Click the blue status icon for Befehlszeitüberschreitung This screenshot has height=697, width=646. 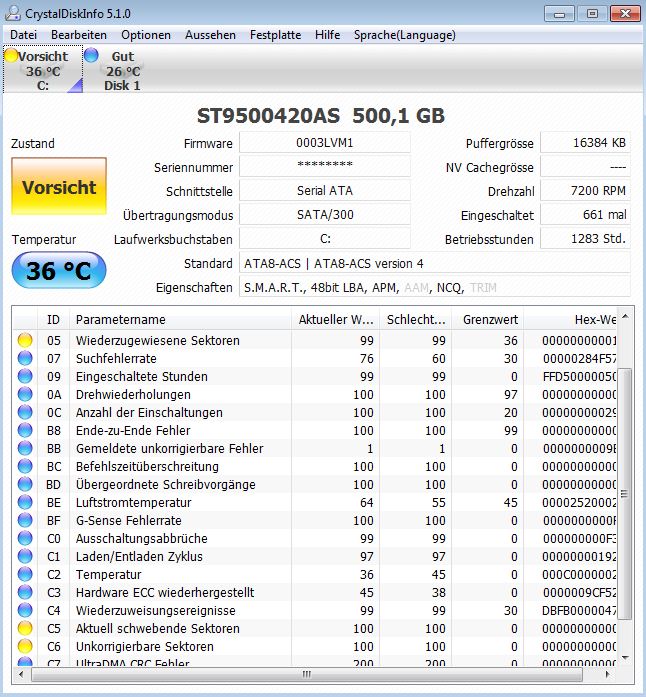click(x=25, y=466)
